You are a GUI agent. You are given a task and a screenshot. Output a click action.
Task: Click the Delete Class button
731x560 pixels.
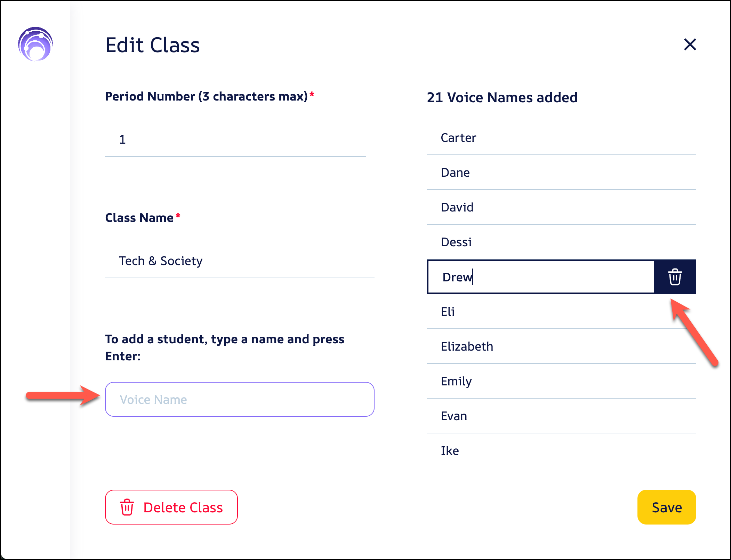(x=171, y=507)
